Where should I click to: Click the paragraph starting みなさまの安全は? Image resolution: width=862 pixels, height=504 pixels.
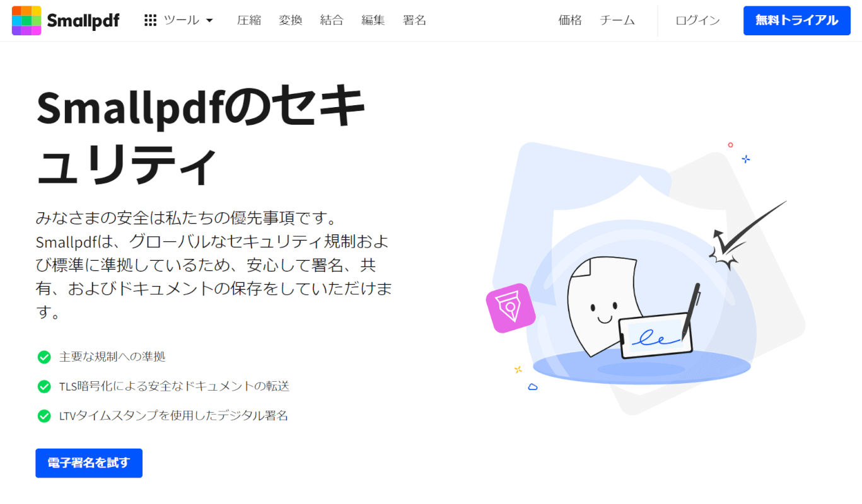pyautogui.click(x=214, y=265)
